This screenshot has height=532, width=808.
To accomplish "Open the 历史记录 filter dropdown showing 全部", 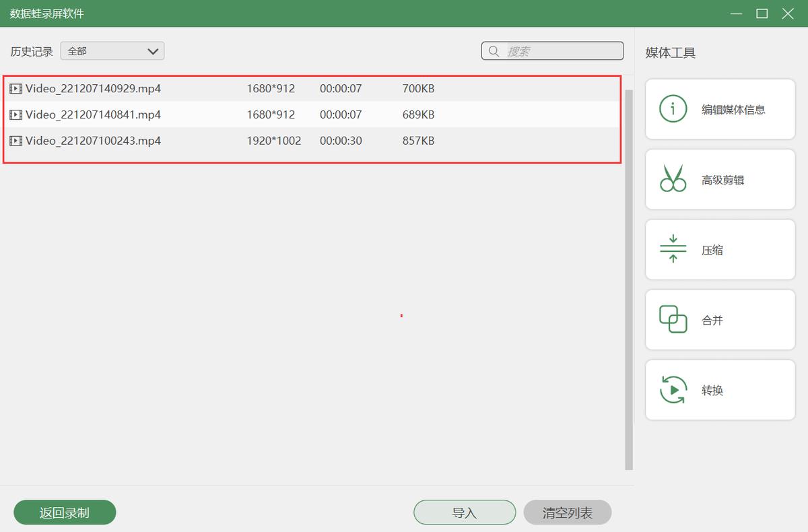I will (112, 51).
